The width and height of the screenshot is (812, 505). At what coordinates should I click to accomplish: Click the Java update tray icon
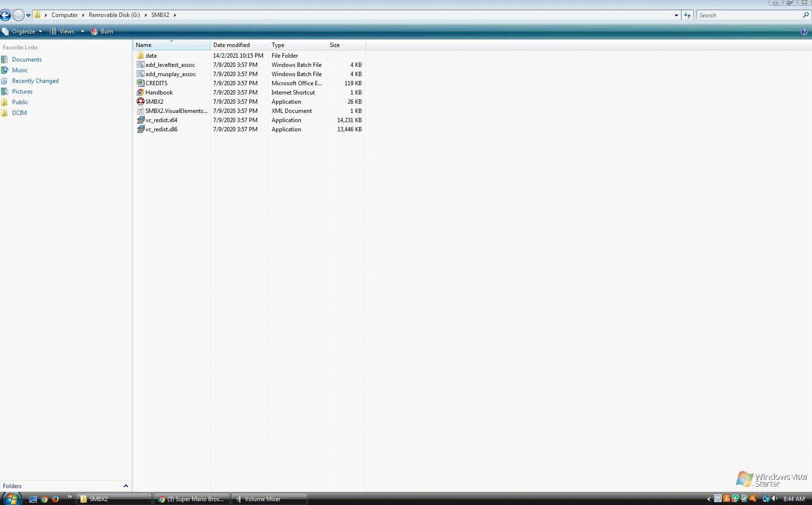point(727,498)
